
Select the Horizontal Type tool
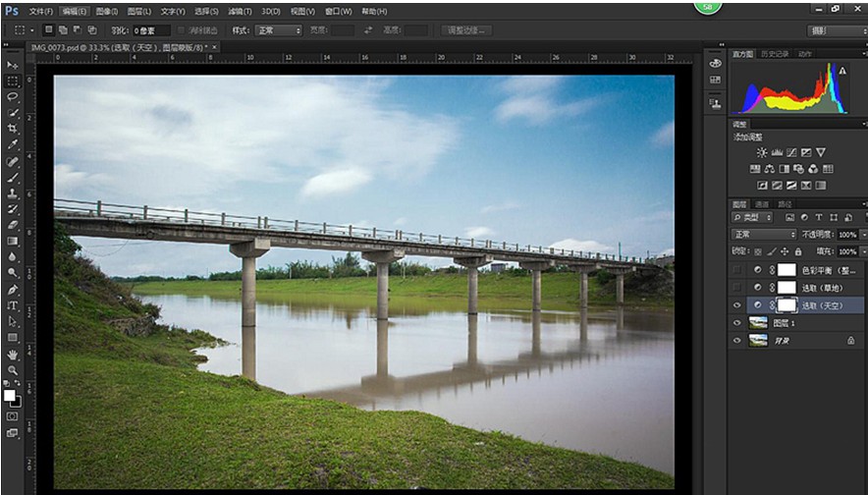coord(12,305)
